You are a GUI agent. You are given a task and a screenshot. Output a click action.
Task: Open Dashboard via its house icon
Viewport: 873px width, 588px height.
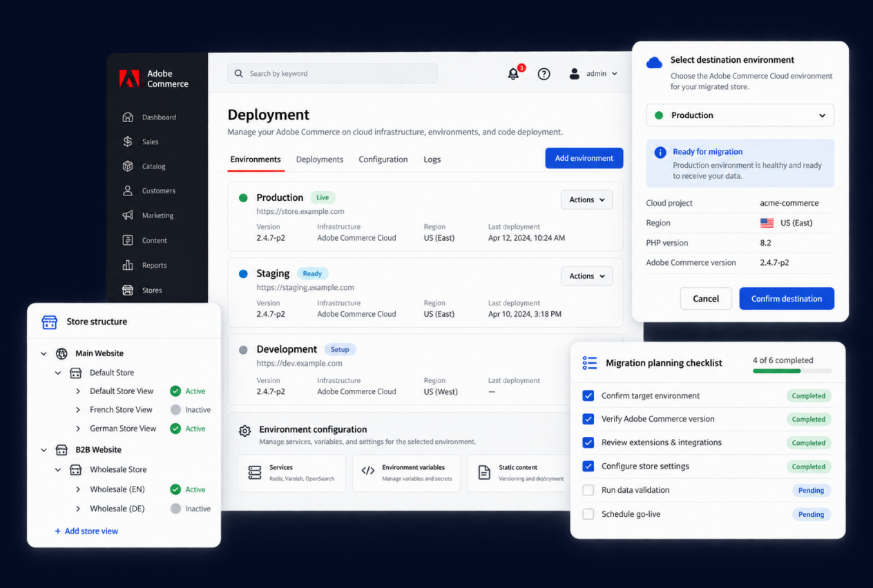click(128, 117)
